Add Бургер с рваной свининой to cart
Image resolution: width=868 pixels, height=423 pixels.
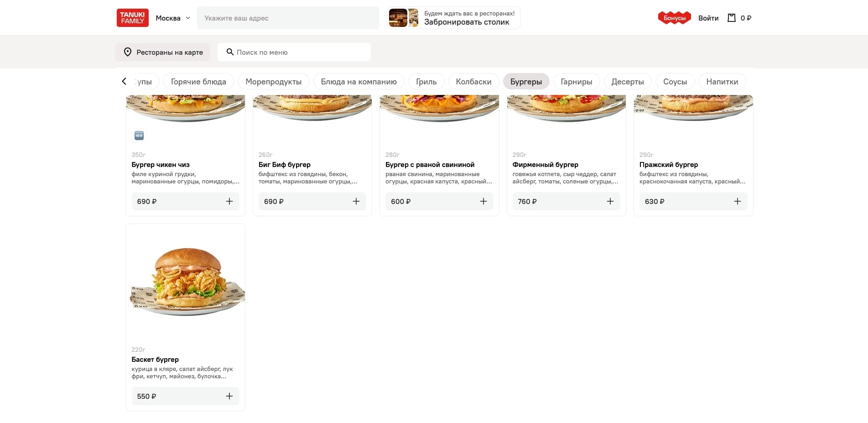pos(483,201)
